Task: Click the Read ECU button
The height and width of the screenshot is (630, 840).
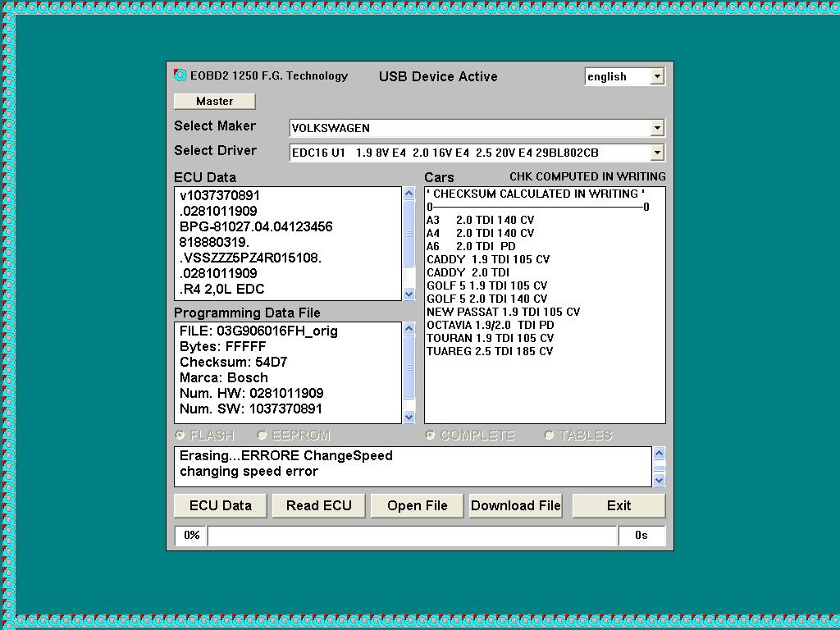Action: pos(319,505)
